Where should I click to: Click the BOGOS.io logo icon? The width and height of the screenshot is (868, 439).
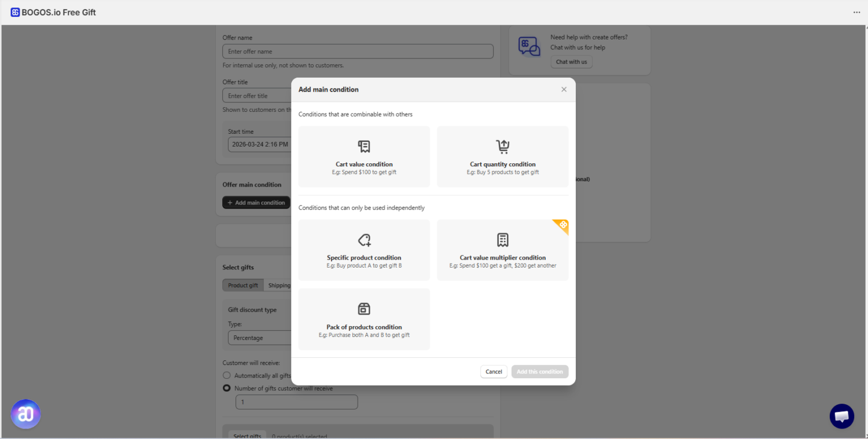[x=15, y=12]
